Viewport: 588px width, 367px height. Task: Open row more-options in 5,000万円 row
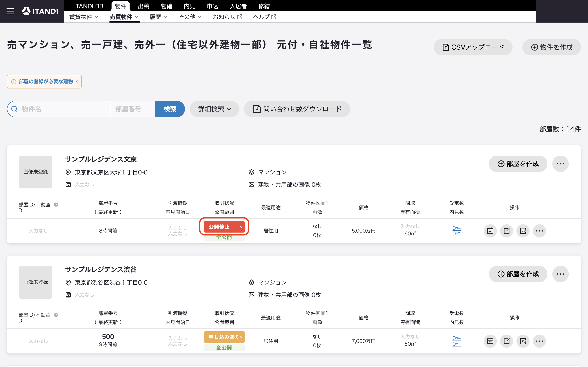point(539,231)
